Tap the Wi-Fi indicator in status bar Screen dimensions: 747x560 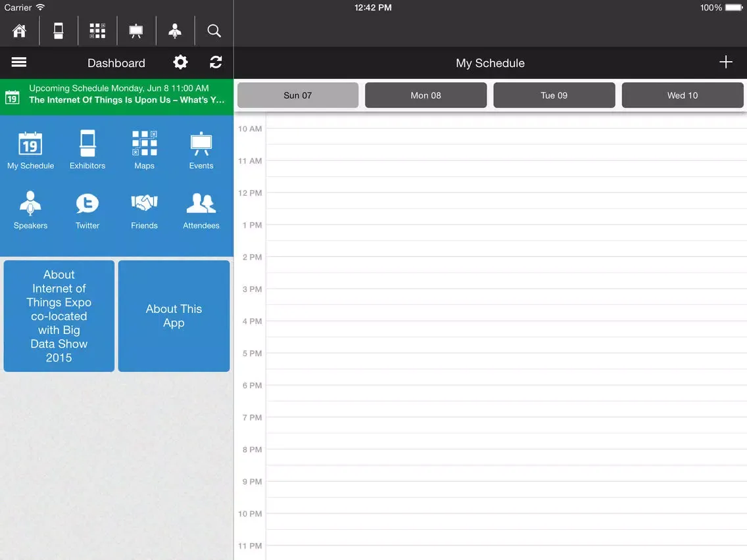[41, 7]
